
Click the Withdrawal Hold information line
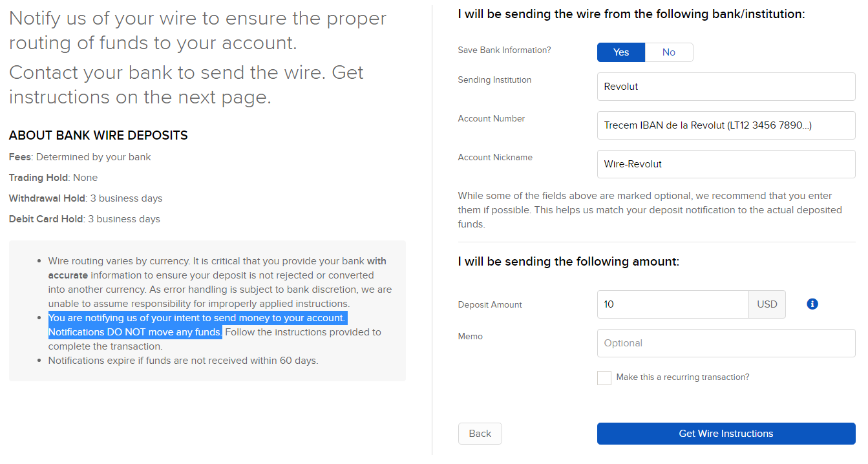pyautogui.click(x=86, y=198)
